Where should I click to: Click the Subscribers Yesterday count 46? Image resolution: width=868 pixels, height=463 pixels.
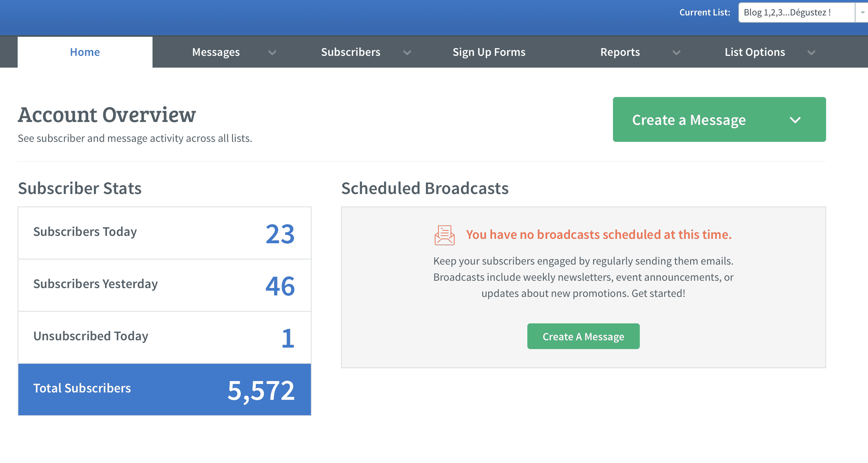pos(280,286)
